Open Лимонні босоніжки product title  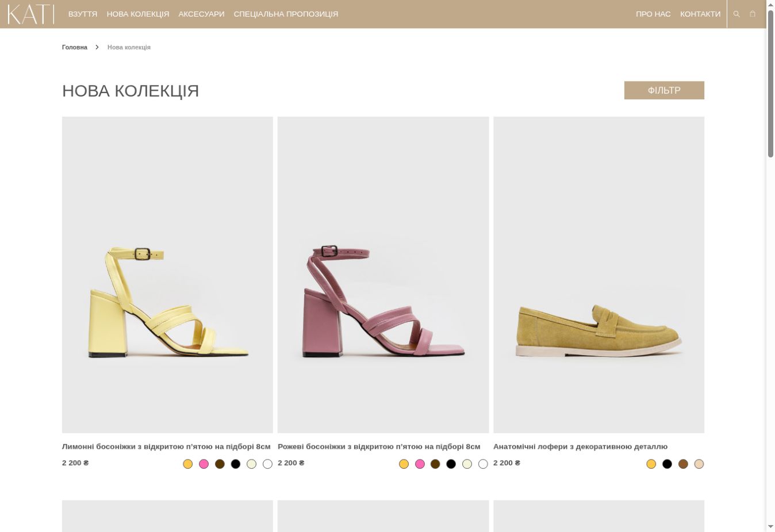166,446
